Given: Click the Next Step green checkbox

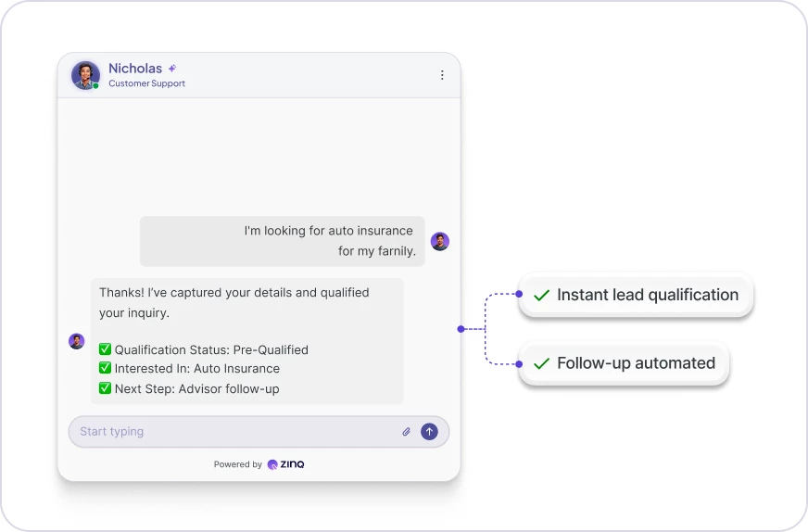Looking at the screenshot, I should pyautogui.click(x=105, y=387).
